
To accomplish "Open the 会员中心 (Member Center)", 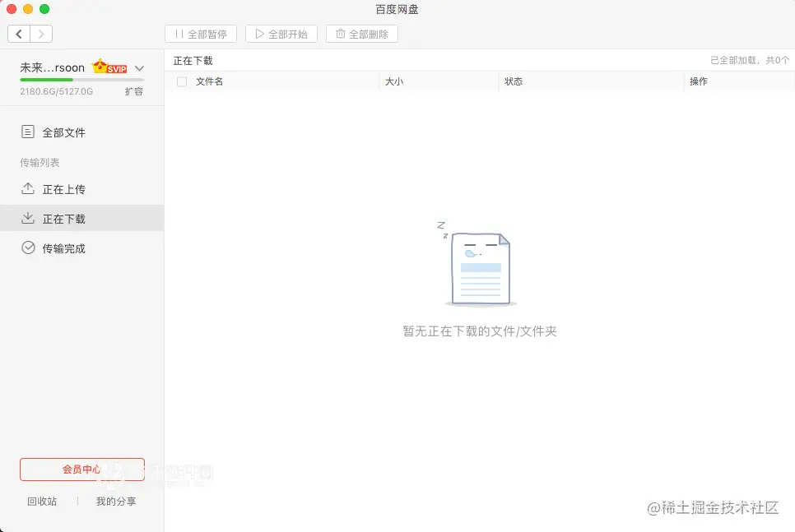I will click(x=81, y=469).
